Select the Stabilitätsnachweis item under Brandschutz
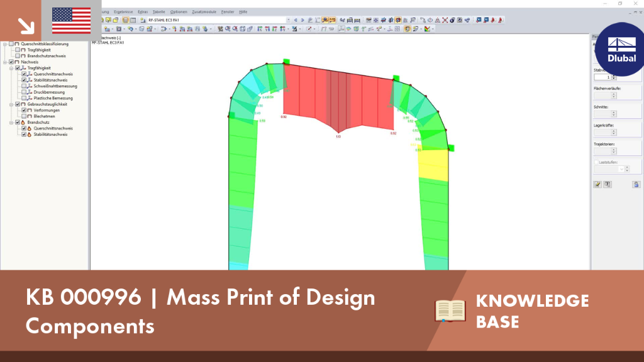This screenshot has width=644, height=362. click(50, 134)
